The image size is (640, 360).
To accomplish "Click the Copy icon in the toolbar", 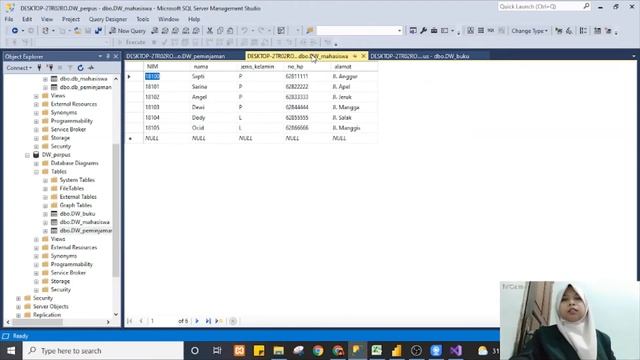I will coord(220,31).
